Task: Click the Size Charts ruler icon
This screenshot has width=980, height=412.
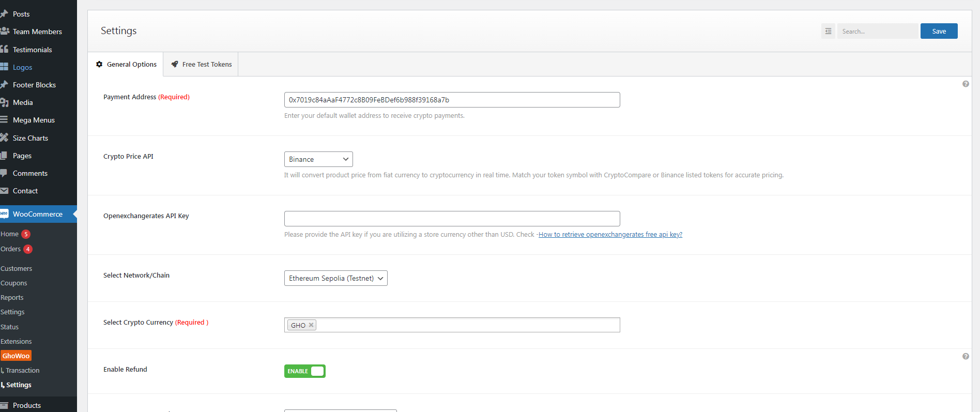Action: pos(4,138)
